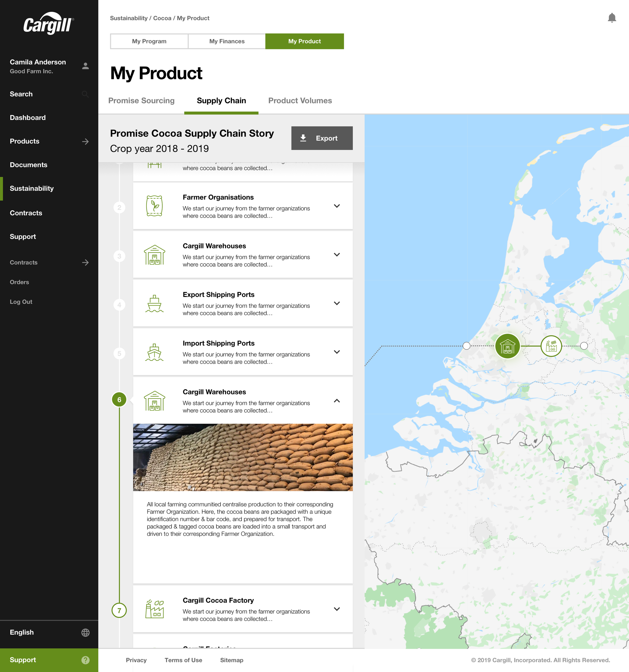Screen dimensions: 629x672
Task: Select the factory marker on map
Action: tap(551, 346)
